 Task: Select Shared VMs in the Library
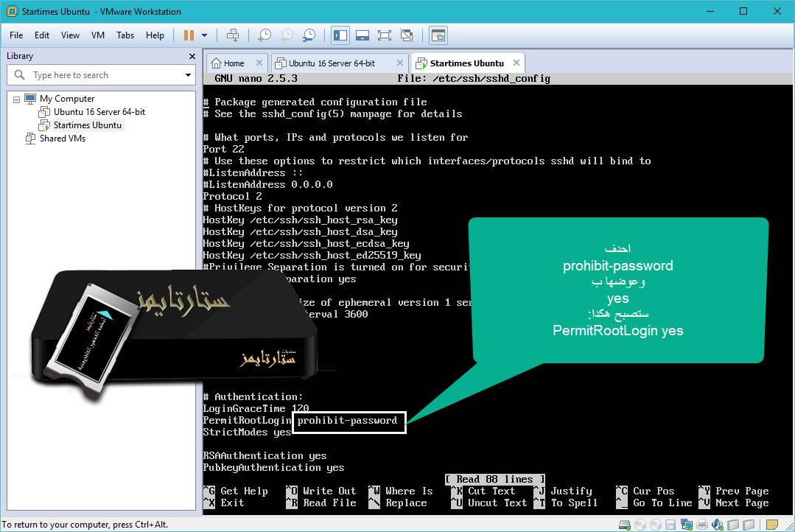click(62, 138)
